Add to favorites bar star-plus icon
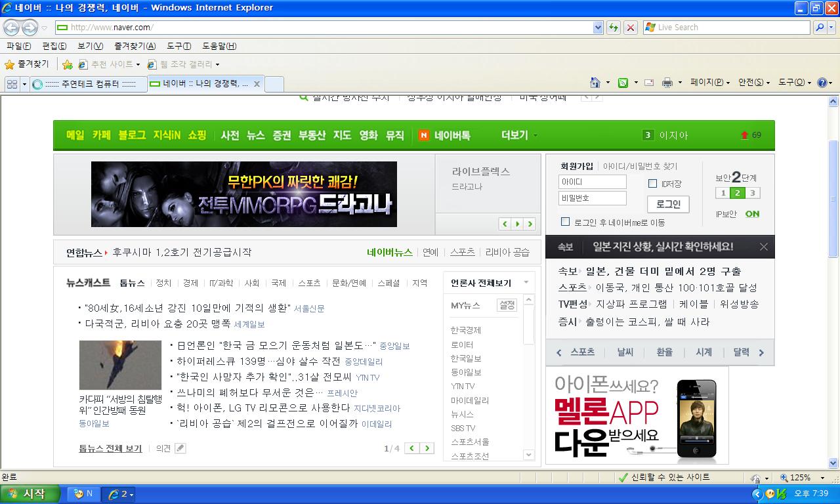 coord(67,64)
